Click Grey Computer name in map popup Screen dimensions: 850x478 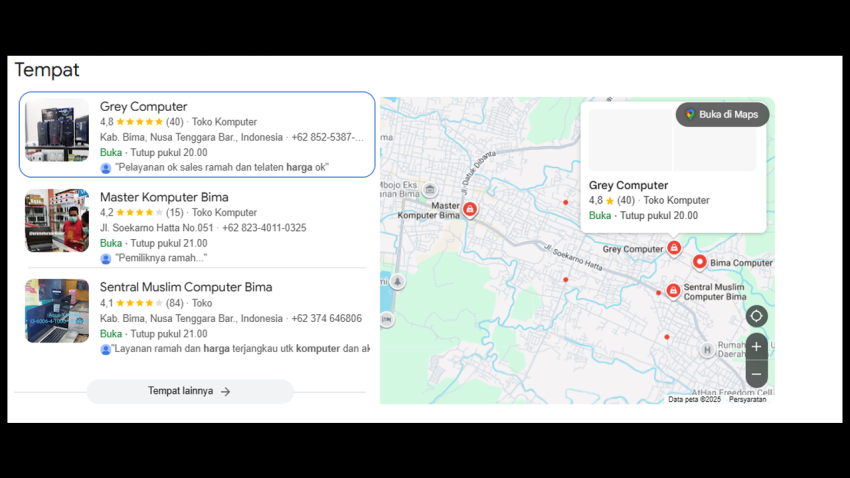tap(628, 185)
